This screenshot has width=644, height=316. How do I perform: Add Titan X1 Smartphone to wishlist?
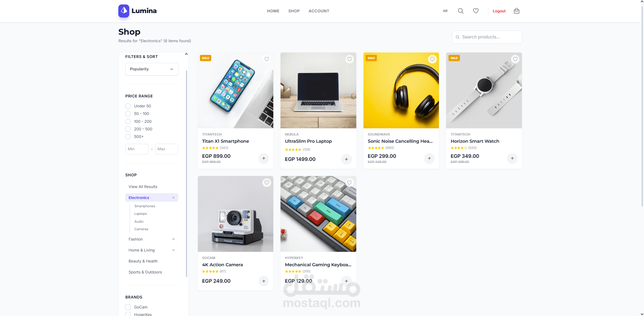(267, 59)
